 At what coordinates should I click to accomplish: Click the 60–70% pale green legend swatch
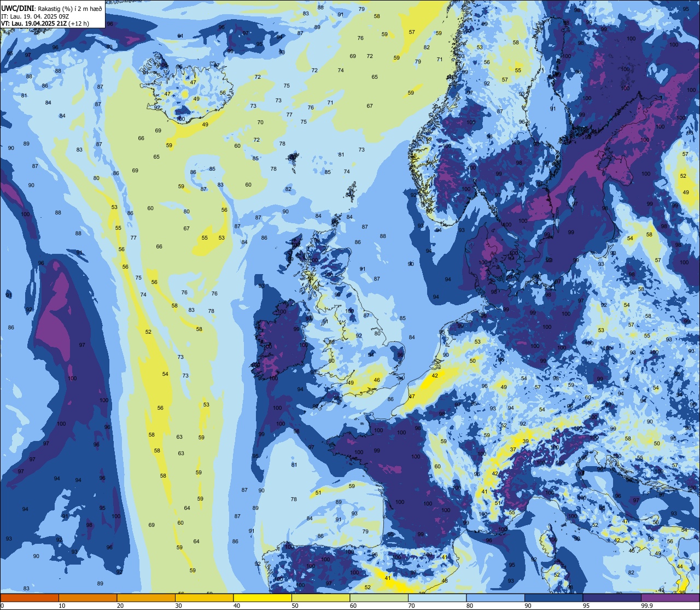click(379, 598)
